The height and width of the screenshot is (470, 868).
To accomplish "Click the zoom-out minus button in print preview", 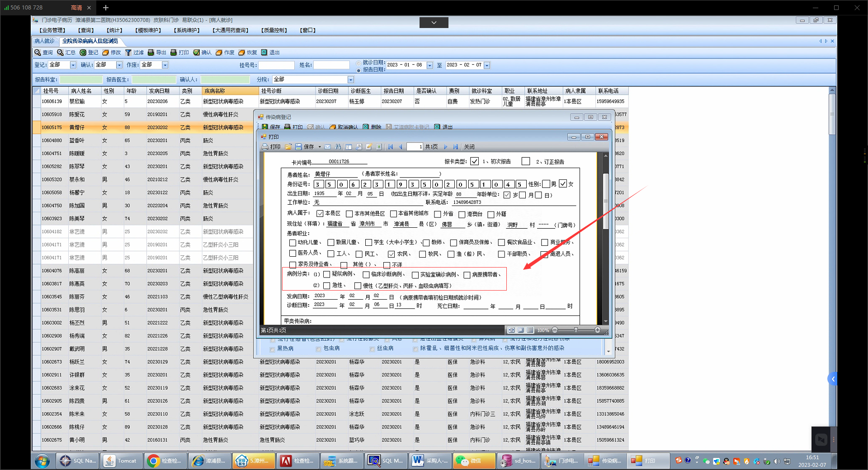I will 555,330.
